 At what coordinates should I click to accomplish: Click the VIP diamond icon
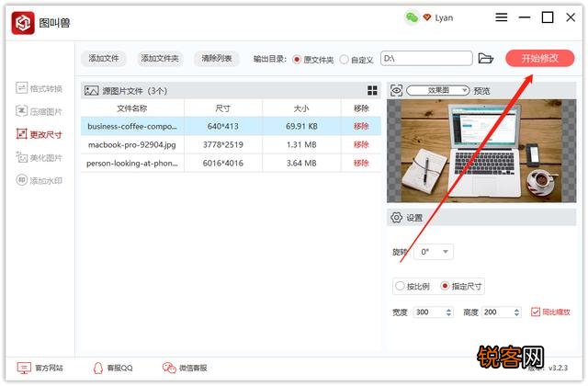426,17
